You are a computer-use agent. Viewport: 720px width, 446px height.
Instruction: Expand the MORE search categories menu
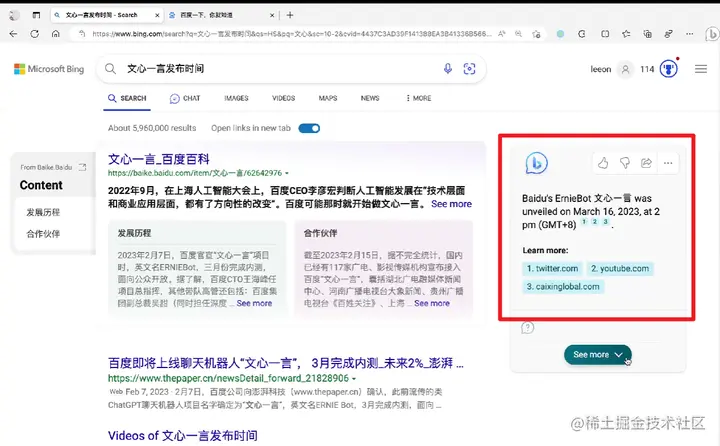[x=418, y=98]
